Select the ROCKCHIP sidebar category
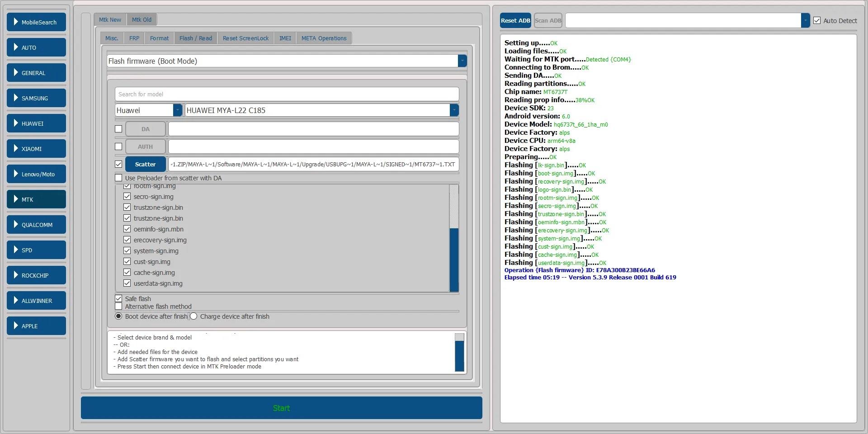 tap(36, 275)
